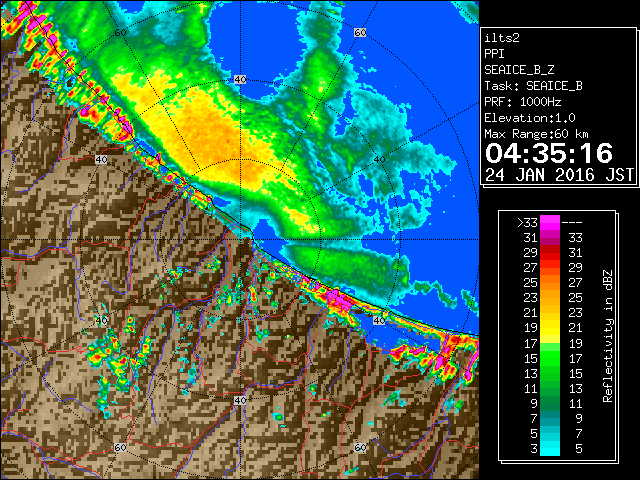The image size is (640, 480).
Task: Click the '60' range label at the northeast ring
Action: point(360,33)
